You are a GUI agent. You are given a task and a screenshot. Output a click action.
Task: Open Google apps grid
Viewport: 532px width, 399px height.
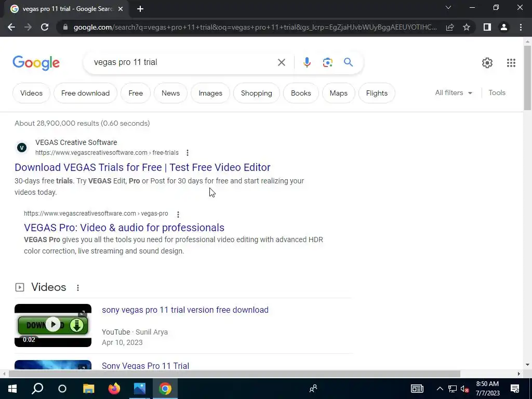[511, 63]
